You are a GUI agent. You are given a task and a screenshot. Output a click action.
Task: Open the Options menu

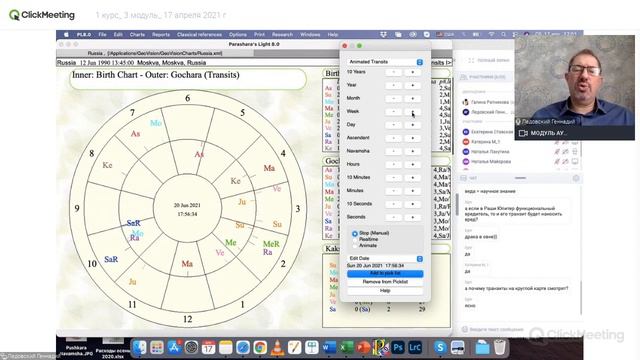coord(238,35)
